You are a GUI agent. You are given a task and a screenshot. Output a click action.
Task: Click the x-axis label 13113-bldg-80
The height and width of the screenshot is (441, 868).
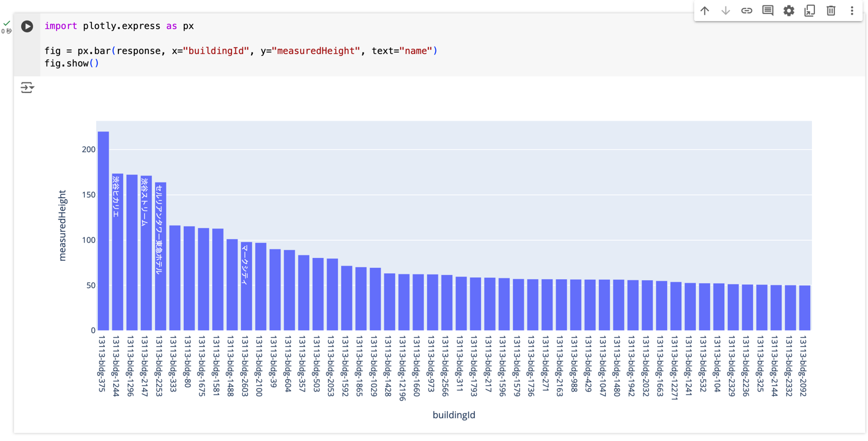coord(188,362)
